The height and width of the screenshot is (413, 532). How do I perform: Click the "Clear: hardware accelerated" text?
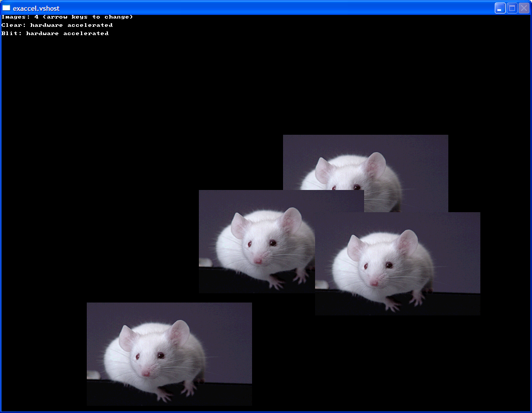57,25
